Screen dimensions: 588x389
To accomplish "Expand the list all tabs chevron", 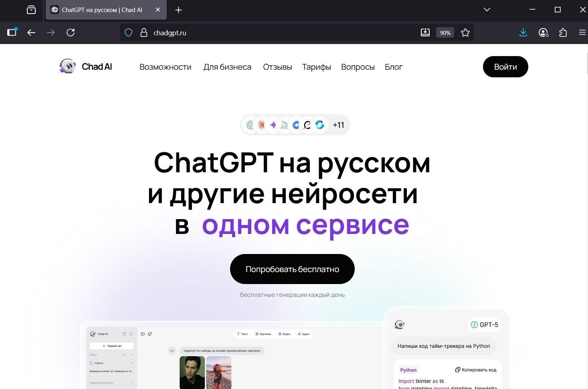I will click(x=487, y=10).
